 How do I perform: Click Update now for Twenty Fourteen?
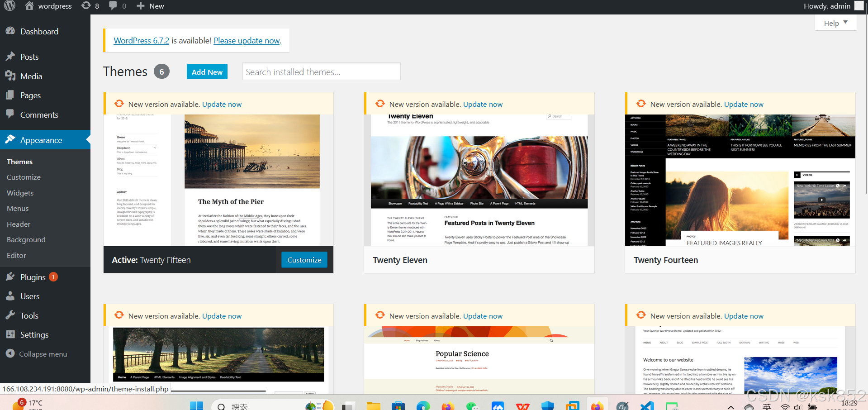tap(744, 104)
